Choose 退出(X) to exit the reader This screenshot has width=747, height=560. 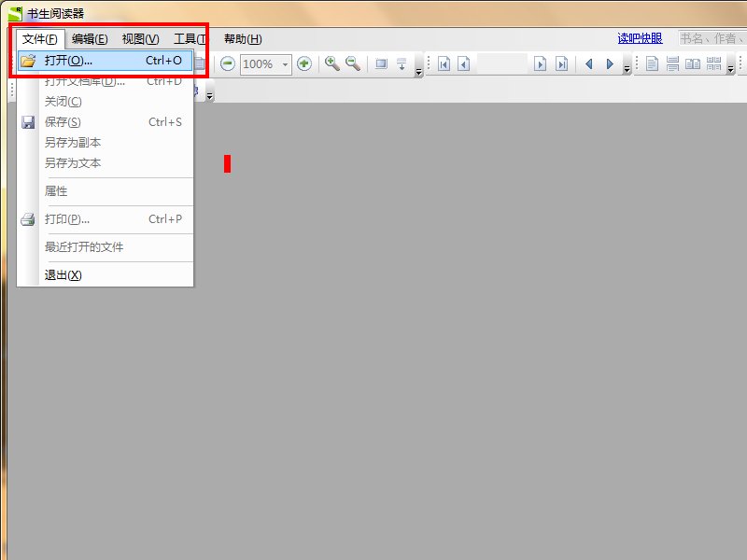pyautogui.click(x=63, y=275)
